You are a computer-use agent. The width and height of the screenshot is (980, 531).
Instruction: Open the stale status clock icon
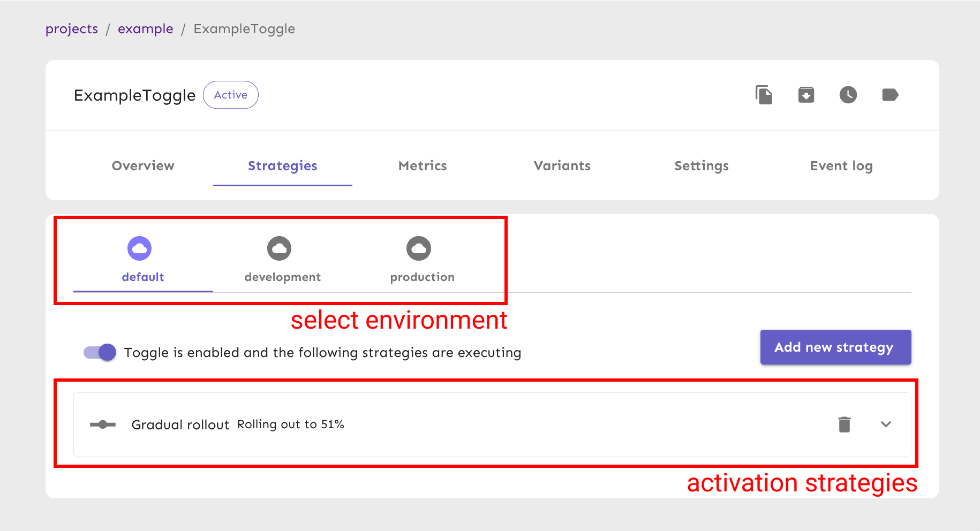click(848, 95)
